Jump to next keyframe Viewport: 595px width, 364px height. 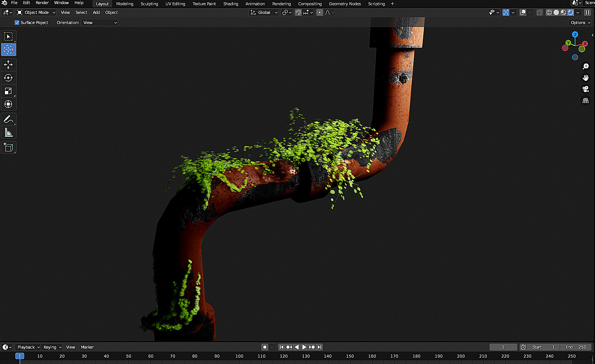pos(312,347)
